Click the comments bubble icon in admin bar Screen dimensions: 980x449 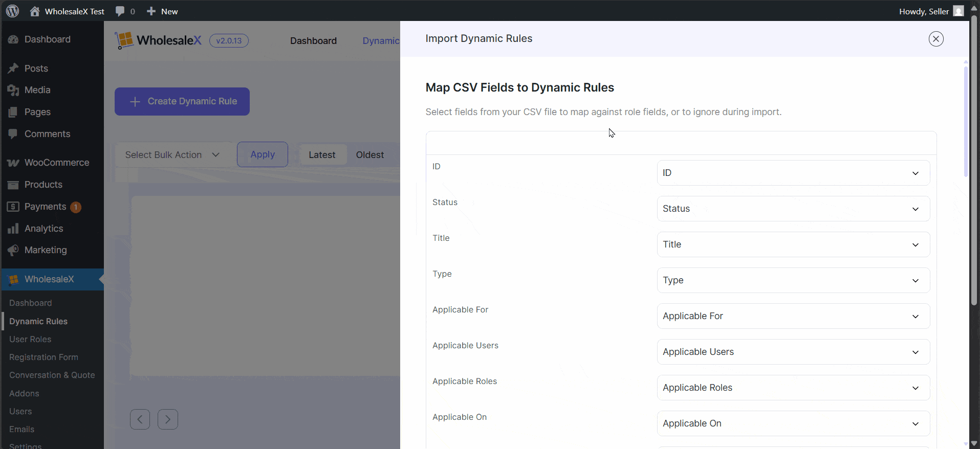click(x=120, y=11)
